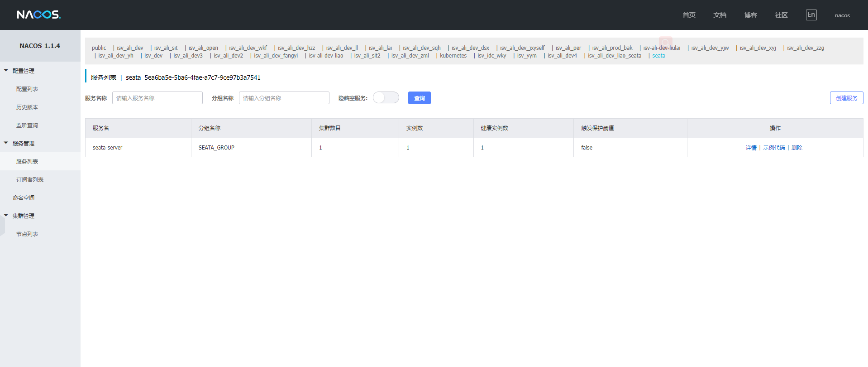Open 社区 in the top navigation
This screenshot has width=868, height=367.
point(782,15)
